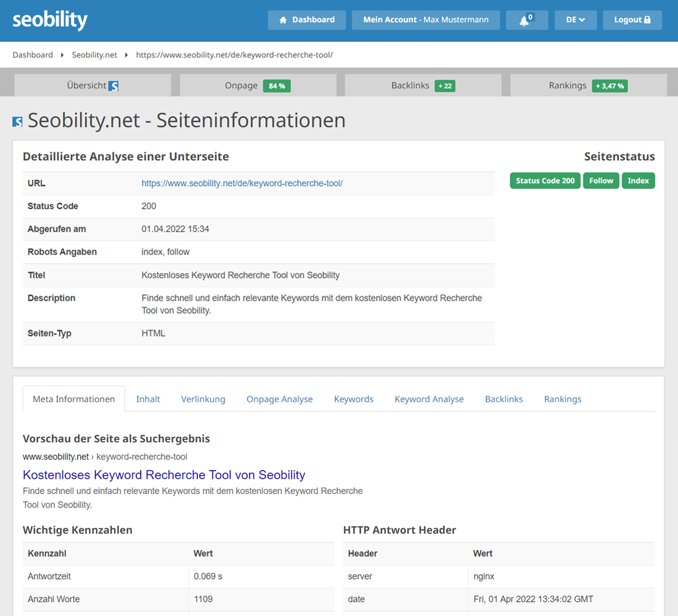The width and height of the screenshot is (678, 616).
Task: Select the lower Rankings tab
Action: click(x=563, y=399)
